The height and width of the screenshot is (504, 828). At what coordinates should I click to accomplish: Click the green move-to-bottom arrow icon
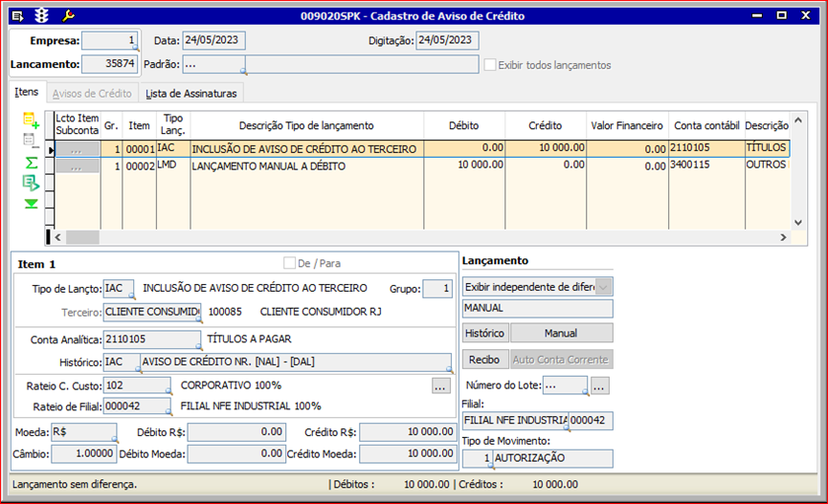[31, 203]
